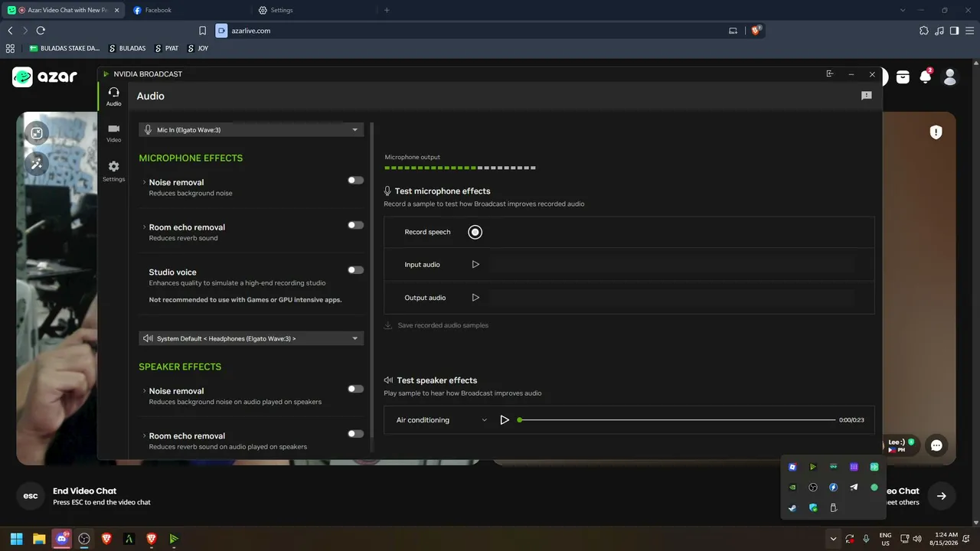Collapse the hidden system tray icons chevron
Image resolution: width=980 pixels, height=551 pixels.
[833, 539]
